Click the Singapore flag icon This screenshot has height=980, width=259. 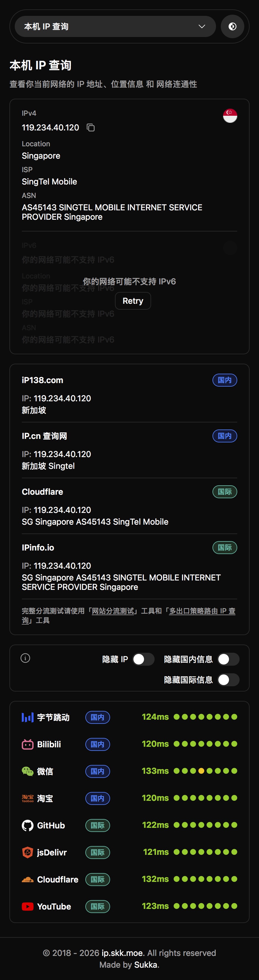pos(230,116)
